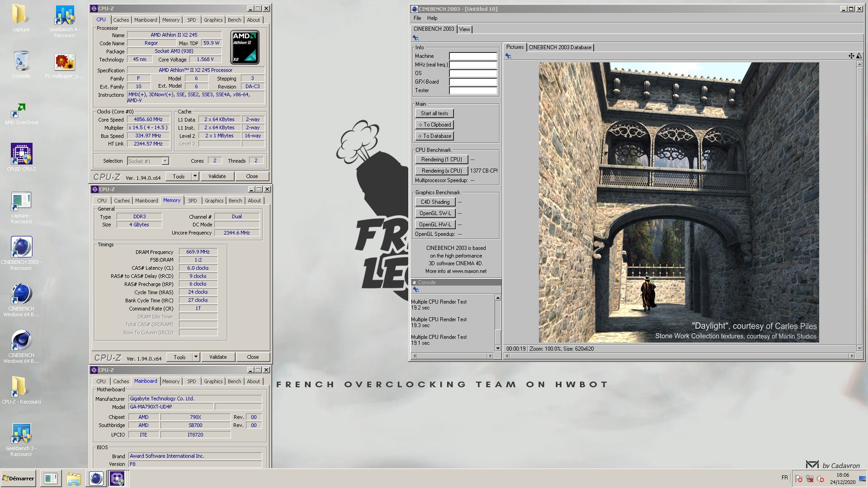Select the Pictures tab in CINEBENCH

click(514, 47)
